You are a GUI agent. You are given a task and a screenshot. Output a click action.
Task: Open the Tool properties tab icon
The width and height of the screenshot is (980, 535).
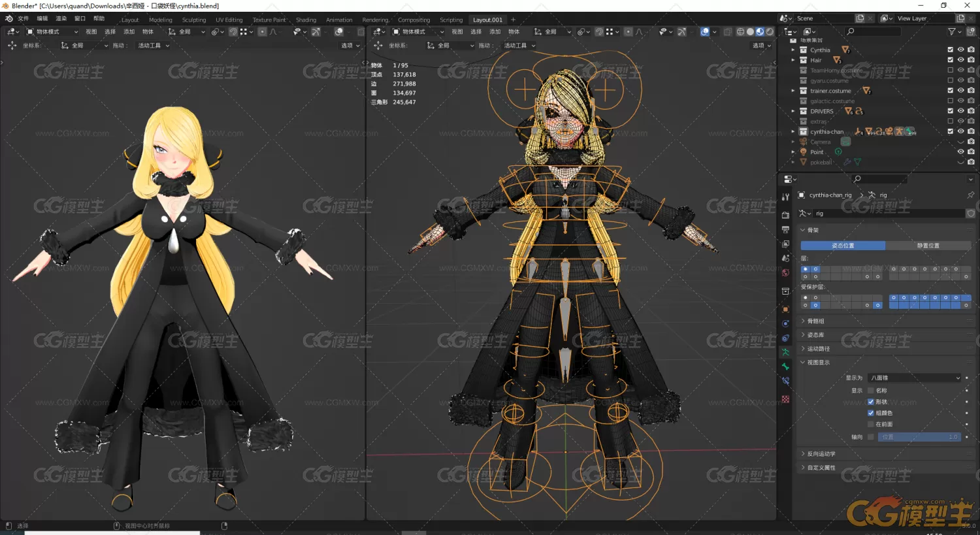click(785, 197)
